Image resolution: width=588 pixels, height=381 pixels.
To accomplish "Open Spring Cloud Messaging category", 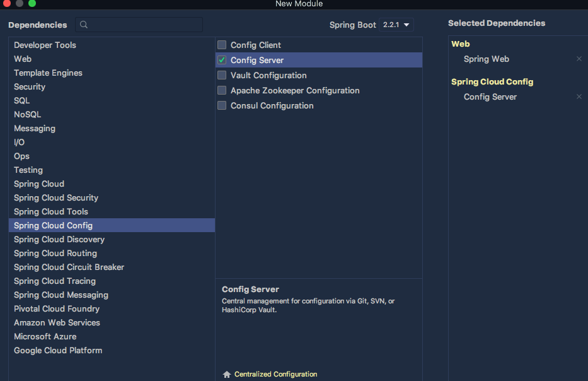I will tap(112, 295).
